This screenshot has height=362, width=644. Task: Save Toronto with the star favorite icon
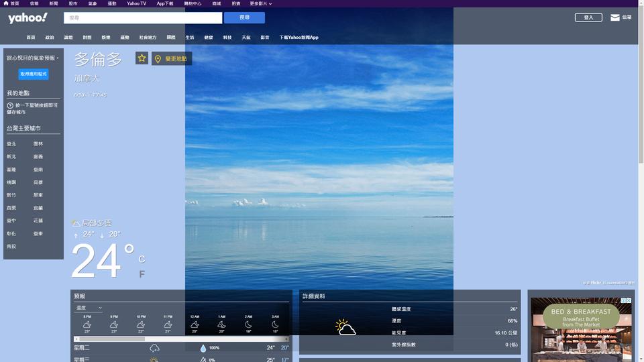coord(142,58)
